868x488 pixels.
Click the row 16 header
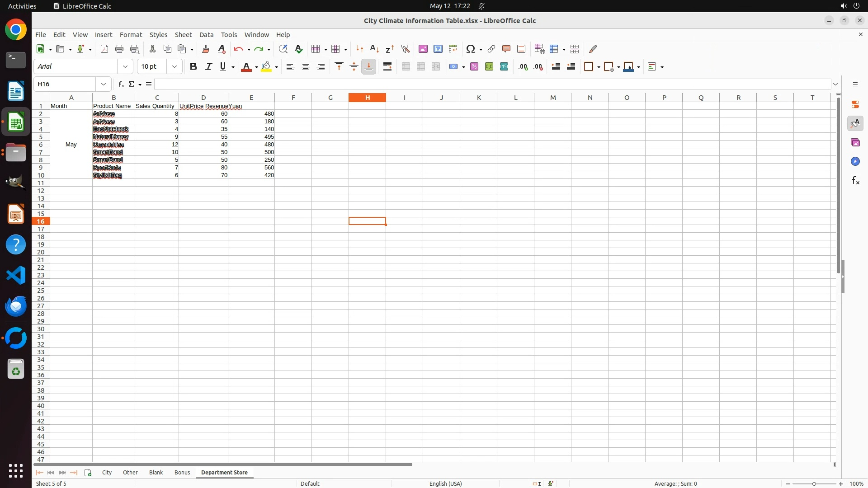41,221
